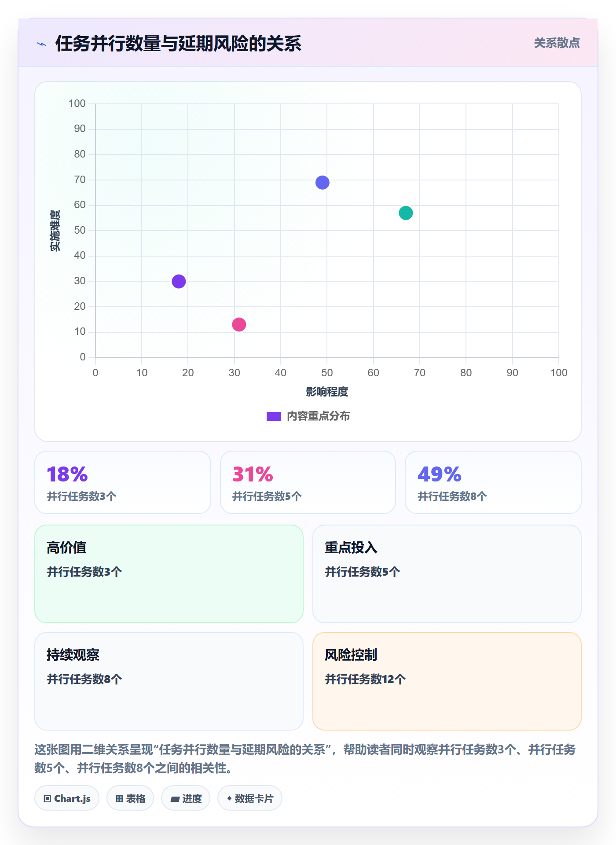Click the 18% statistic value

(x=67, y=474)
